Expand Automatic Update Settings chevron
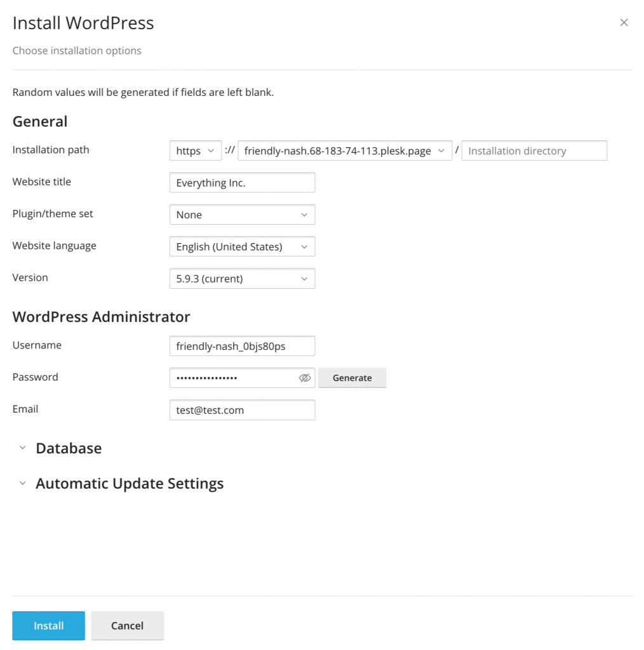 [23, 483]
